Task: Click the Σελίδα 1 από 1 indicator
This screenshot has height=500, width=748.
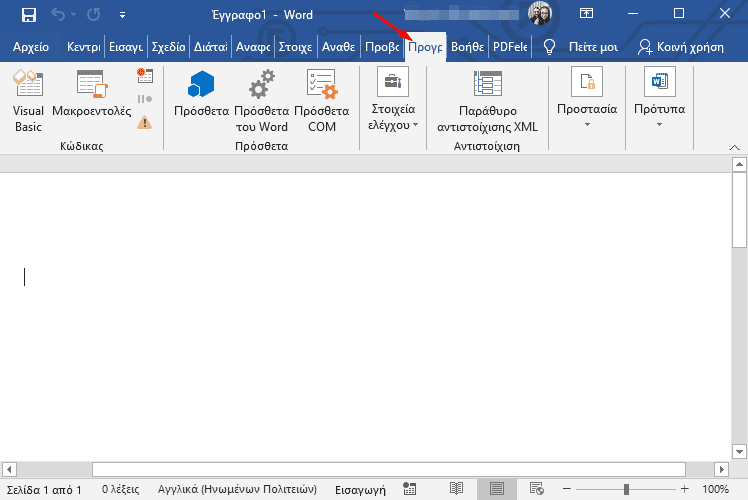Action: pyautogui.click(x=44, y=490)
